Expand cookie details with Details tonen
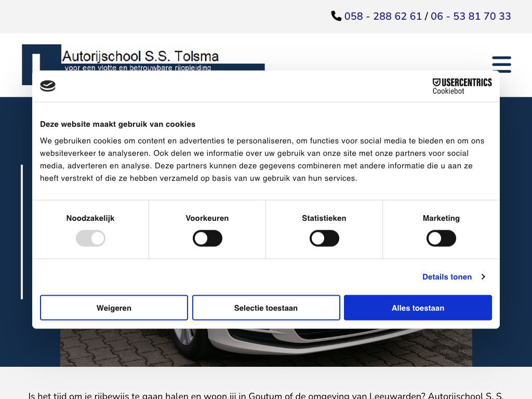Screen dimensions: 532x399 point(447,277)
